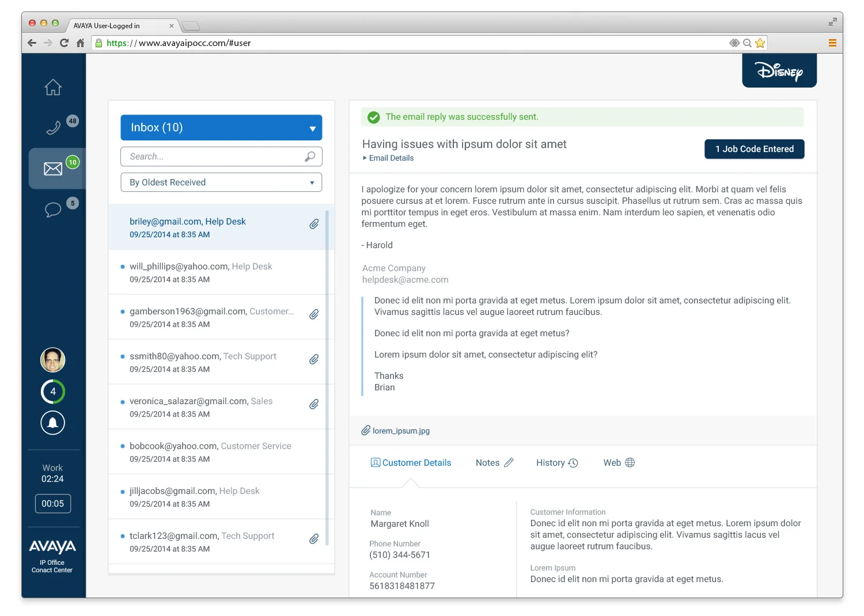This screenshot has height=616, width=864.
Task: Reload the page with refresh icon
Action: tap(64, 43)
